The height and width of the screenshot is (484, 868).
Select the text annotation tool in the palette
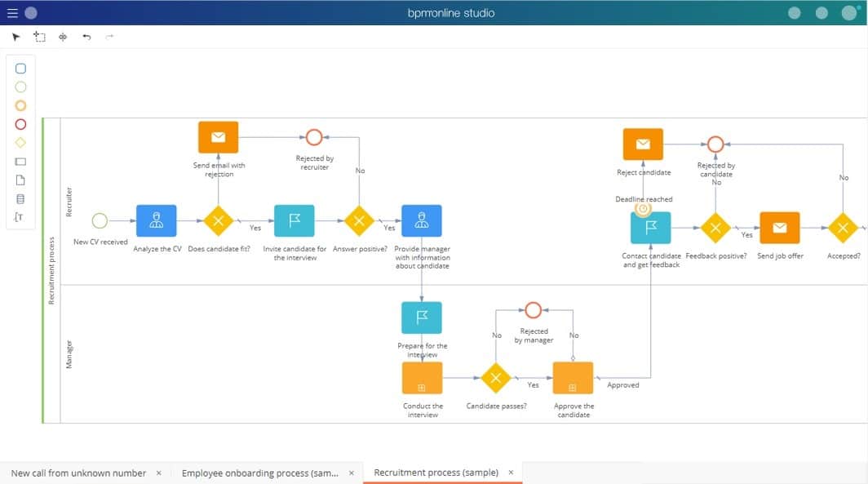[x=20, y=216]
